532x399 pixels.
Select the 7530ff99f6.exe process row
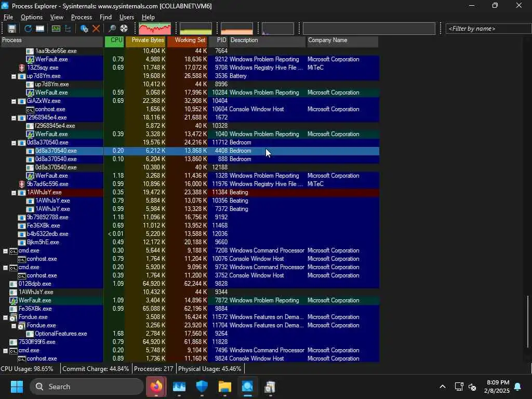pyautogui.click(x=190, y=342)
